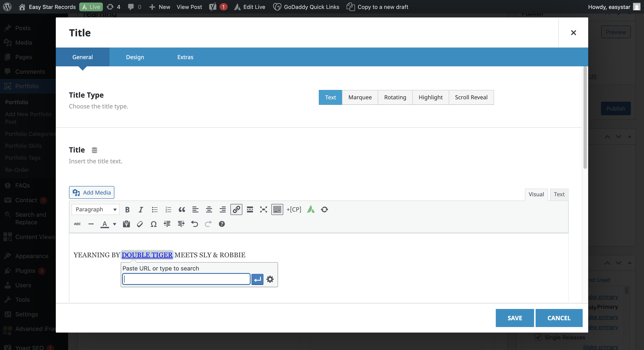Apply italic formatting
The width and height of the screenshot is (644, 350).
pos(141,210)
